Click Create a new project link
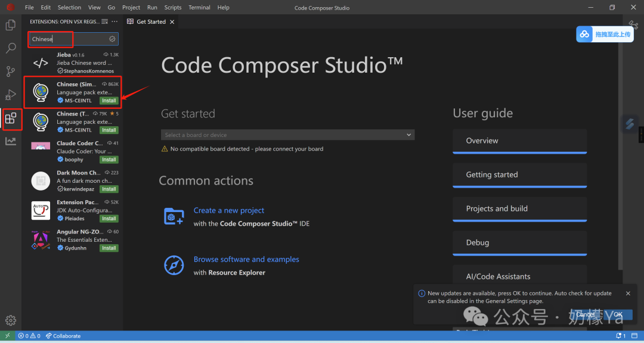The height and width of the screenshot is (343, 644). point(229,210)
